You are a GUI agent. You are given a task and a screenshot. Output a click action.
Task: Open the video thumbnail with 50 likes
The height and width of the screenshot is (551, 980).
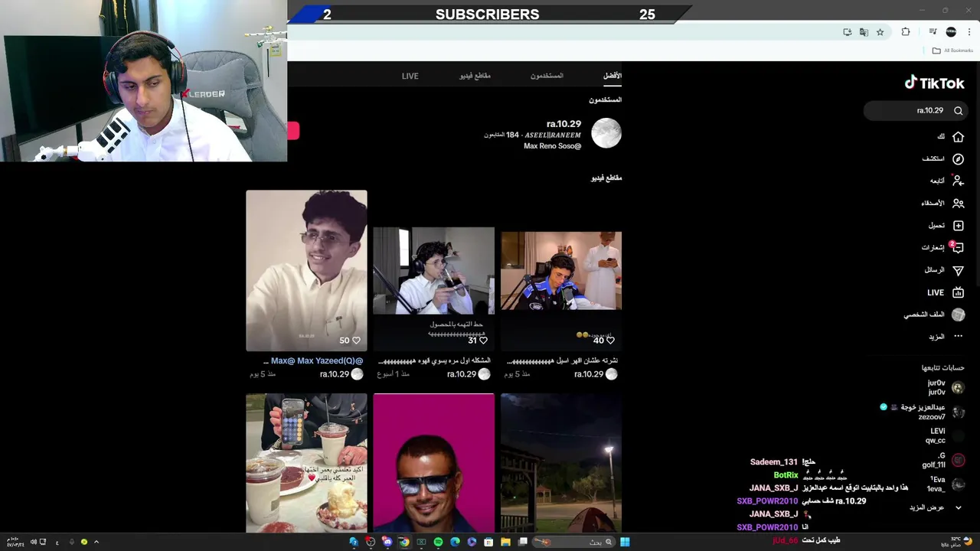[306, 270]
